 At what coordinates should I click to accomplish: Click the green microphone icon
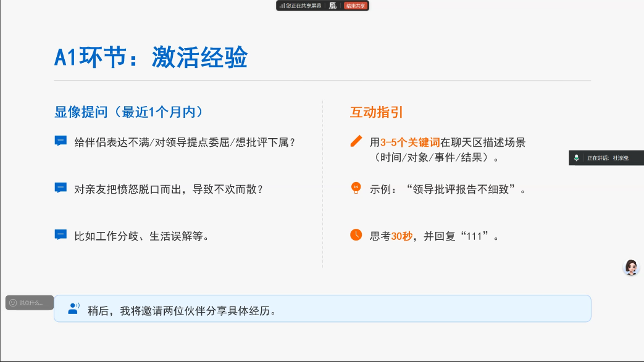[576, 158]
